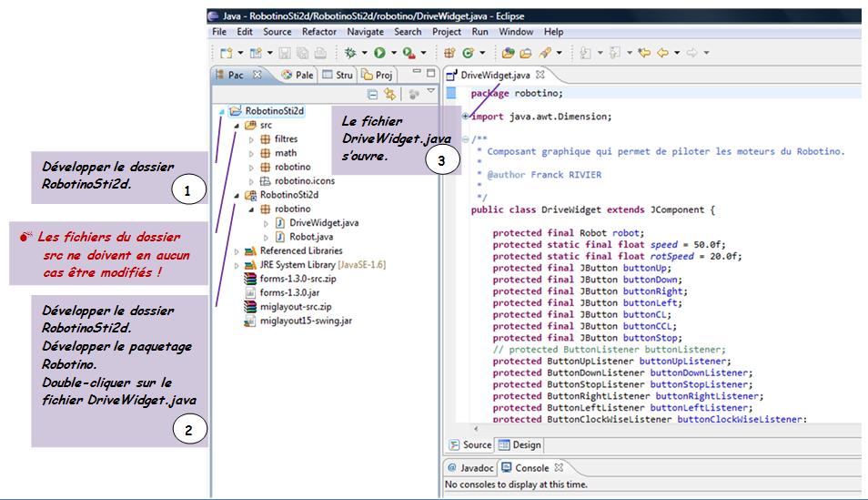Click the New Java Class toolbar icon
This screenshot has width=868, height=500.
point(469,54)
